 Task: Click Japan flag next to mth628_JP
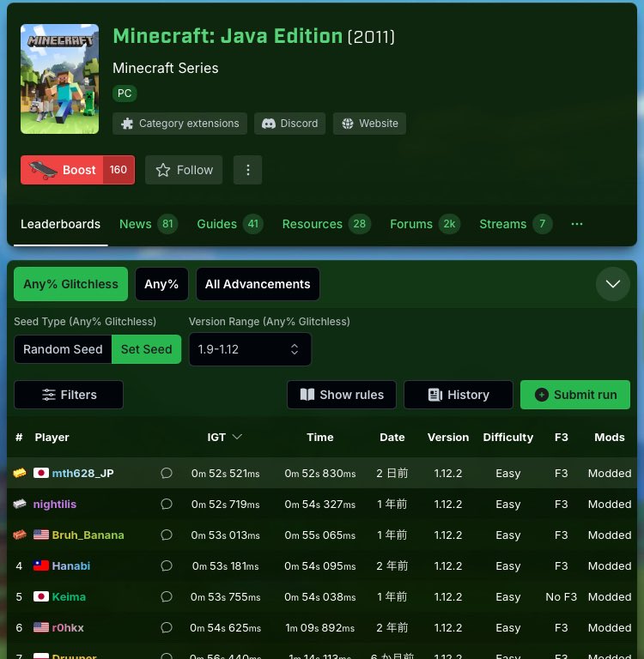point(41,474)
